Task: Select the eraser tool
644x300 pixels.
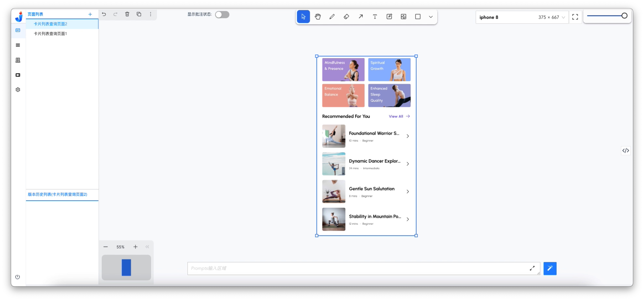Action: 346,17
